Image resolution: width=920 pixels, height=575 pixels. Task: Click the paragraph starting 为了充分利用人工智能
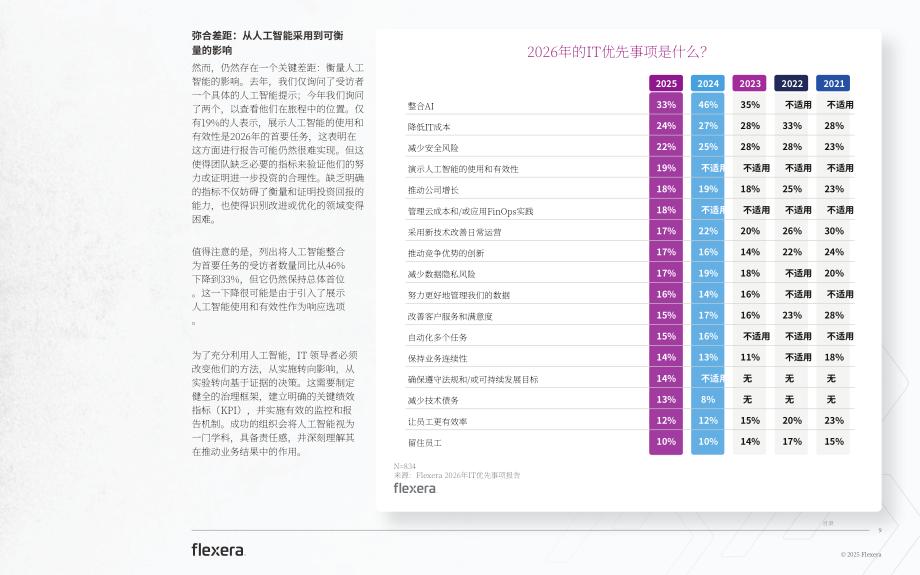[274, 403]
